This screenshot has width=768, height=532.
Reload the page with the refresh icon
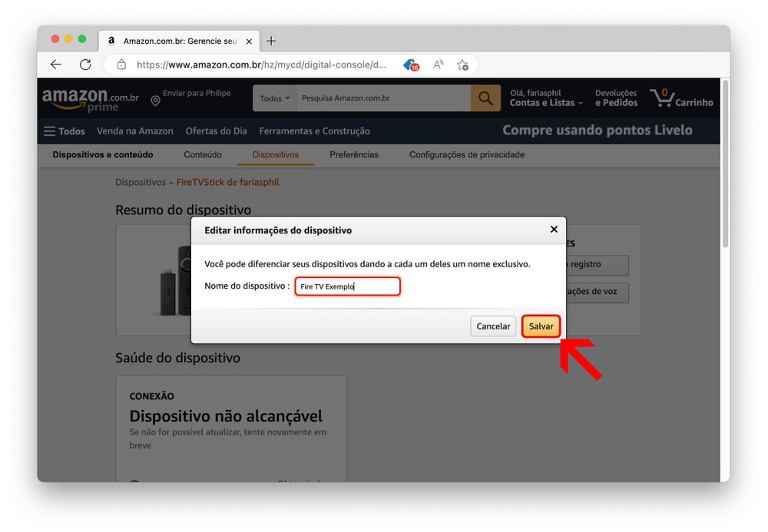point(85,64)
